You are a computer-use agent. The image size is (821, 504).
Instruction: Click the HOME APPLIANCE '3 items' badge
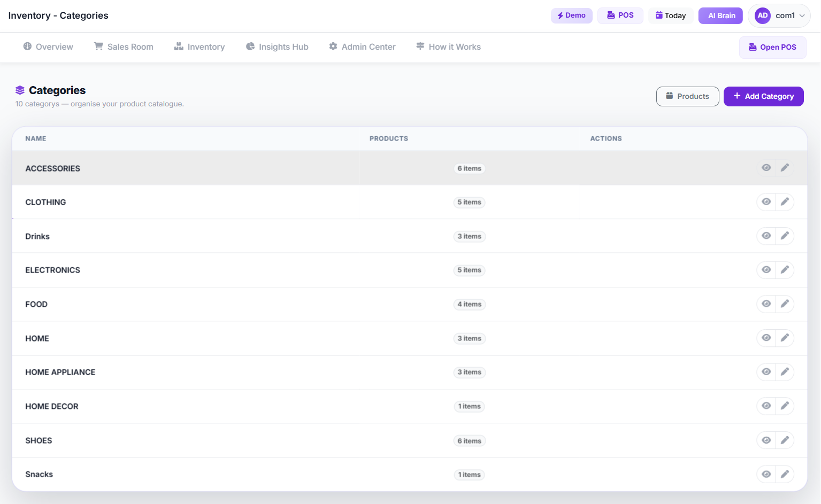pos(470,372)
